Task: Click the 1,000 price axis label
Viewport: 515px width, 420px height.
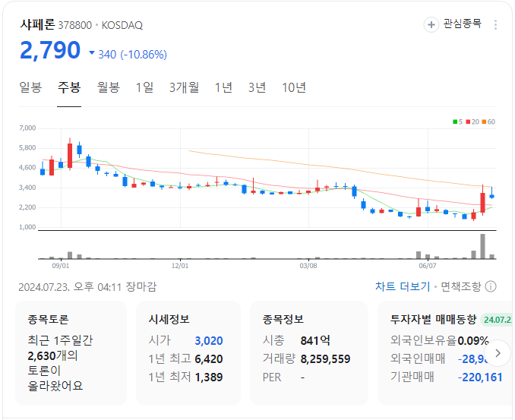Action: tap(27, 227)
